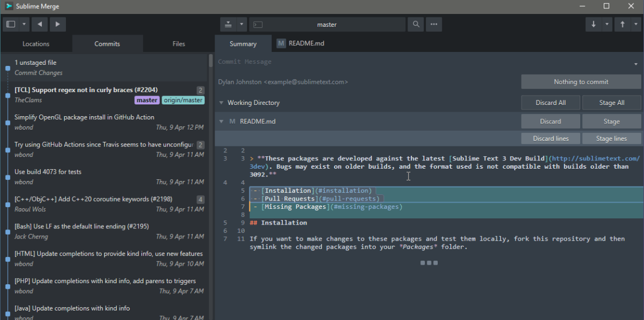Click the Discard lines button

pos(550,138)
